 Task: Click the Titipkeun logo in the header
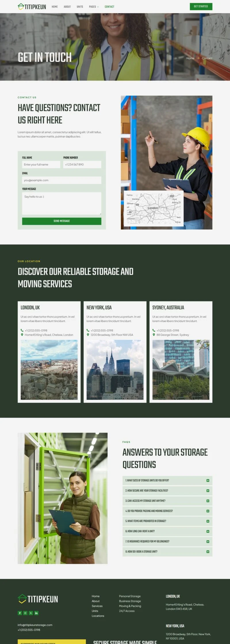point(32,7)
